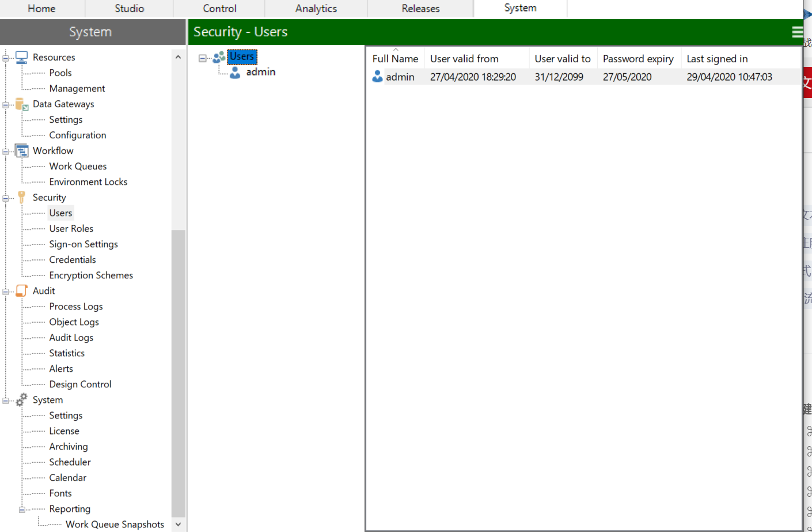812x532 pixels.
Task: Click the Security key icon
Action: (21, 197)
